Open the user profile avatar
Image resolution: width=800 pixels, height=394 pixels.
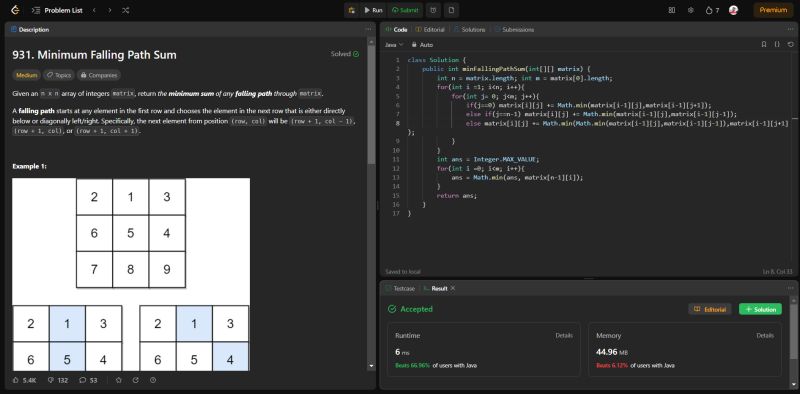click(x=734, y=10)
